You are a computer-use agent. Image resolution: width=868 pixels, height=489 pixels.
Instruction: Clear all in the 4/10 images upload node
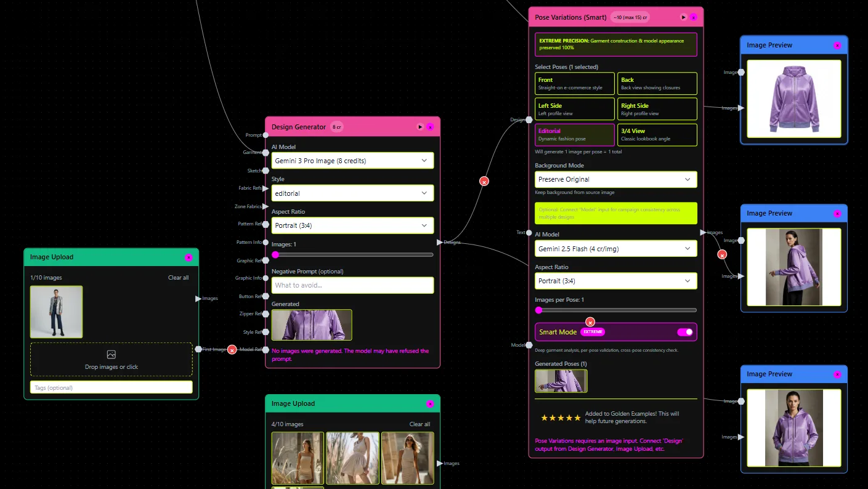click(420, 424)
